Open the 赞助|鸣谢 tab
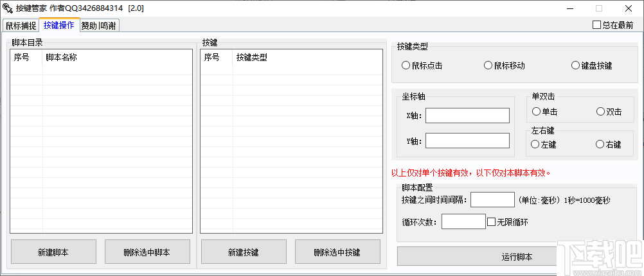644x276 pixels. 98,26
